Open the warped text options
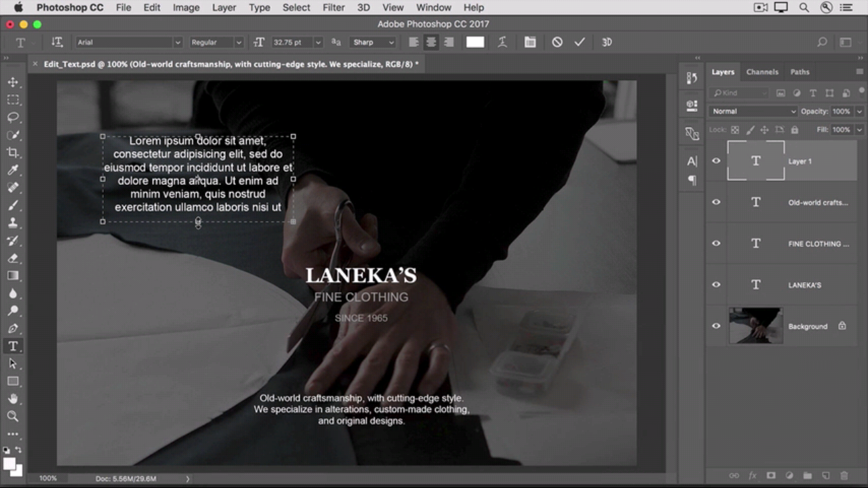The width and height of the screenshot is (868, 488). 502,42
